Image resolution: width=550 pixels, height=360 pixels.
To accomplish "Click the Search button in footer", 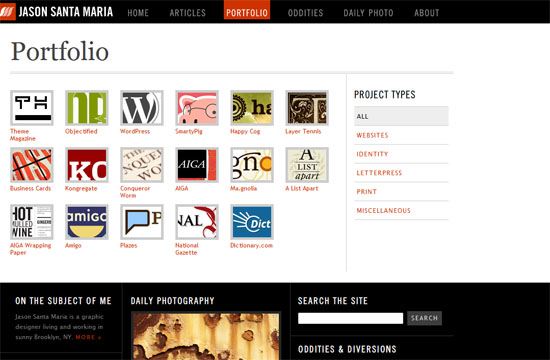I will 424,318.
